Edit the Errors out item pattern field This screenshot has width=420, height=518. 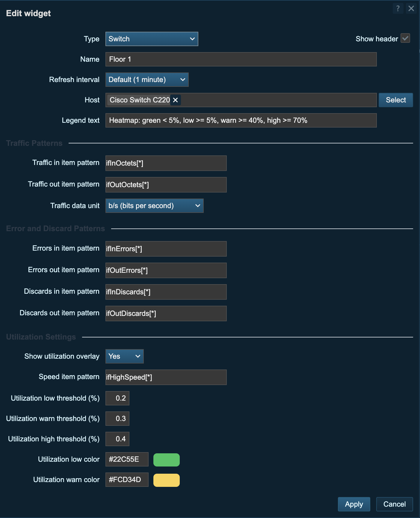(x=166, y=270)
